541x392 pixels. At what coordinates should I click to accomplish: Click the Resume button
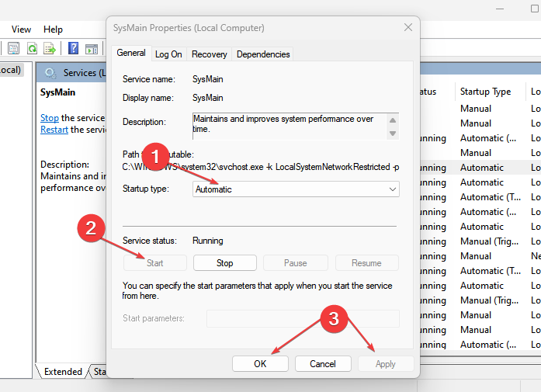pyautogui.click(x=366, y=263)
